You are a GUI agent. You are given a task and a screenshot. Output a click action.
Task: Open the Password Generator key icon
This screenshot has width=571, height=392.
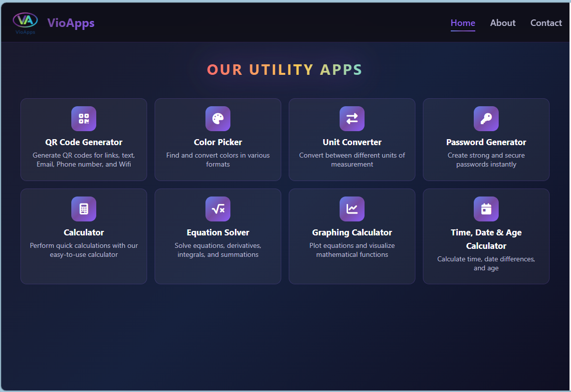pos(486,119)
